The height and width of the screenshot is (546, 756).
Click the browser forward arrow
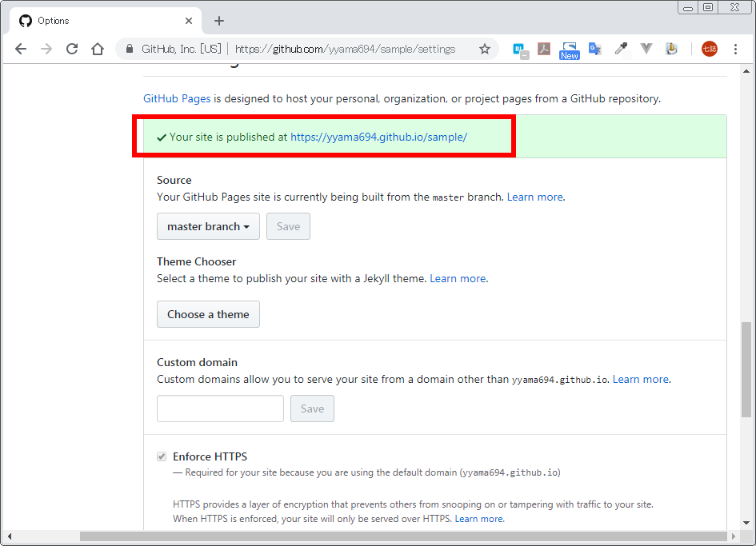pyautogui.click(x=46, y=49)
